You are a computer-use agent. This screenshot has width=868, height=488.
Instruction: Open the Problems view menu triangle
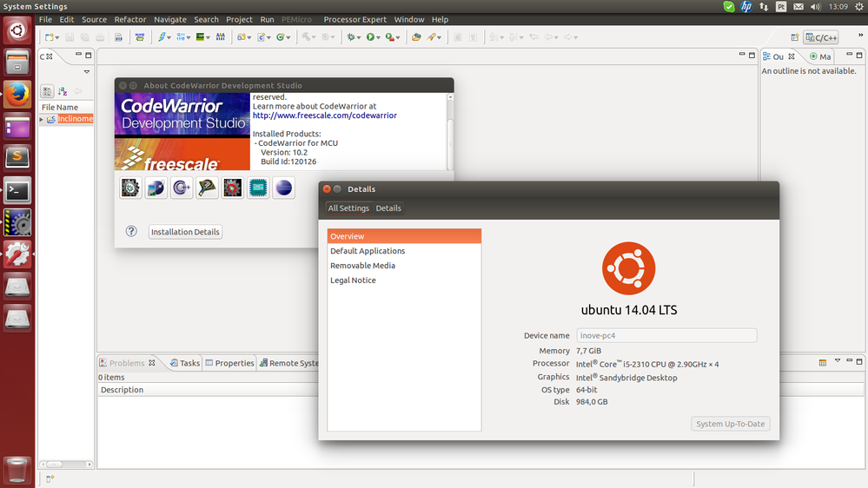point(838,360)
